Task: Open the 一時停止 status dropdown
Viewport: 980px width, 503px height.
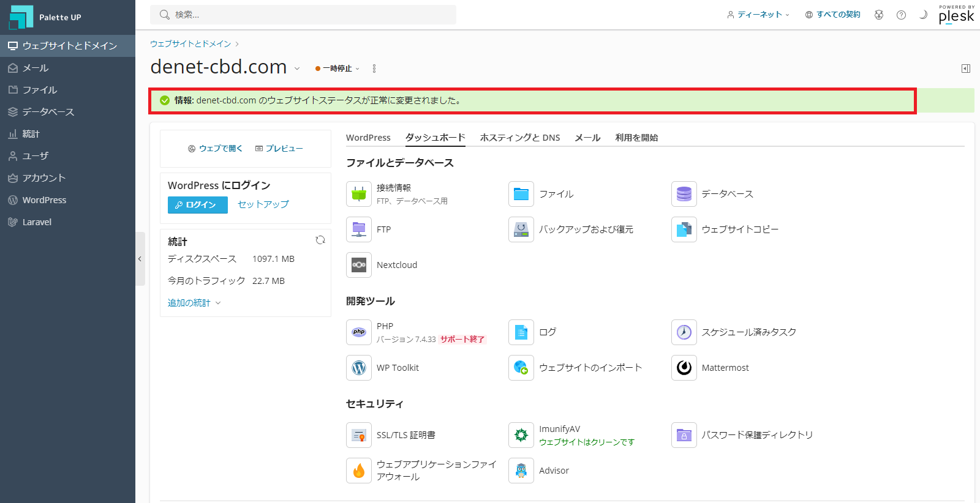Action: click(x=337, y=69)
